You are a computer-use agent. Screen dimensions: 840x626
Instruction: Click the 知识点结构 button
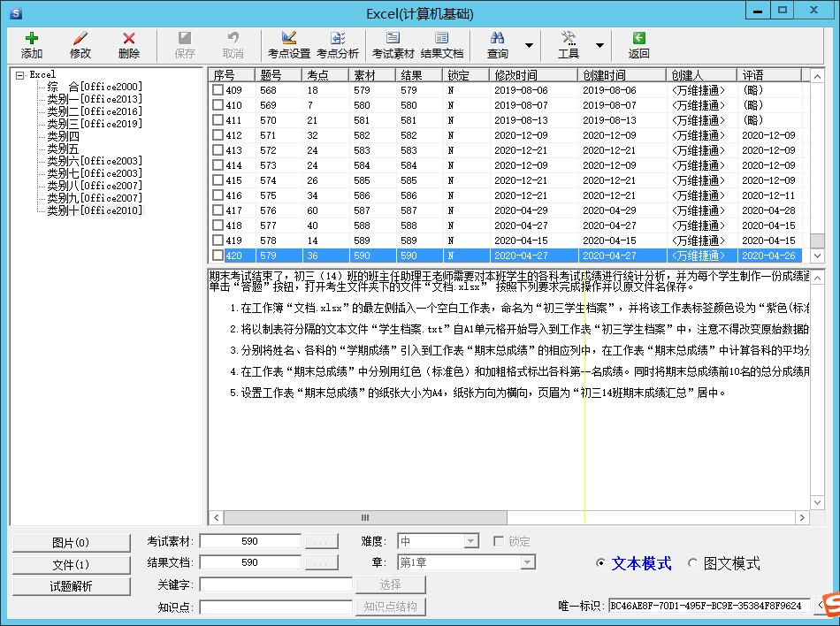391,607
